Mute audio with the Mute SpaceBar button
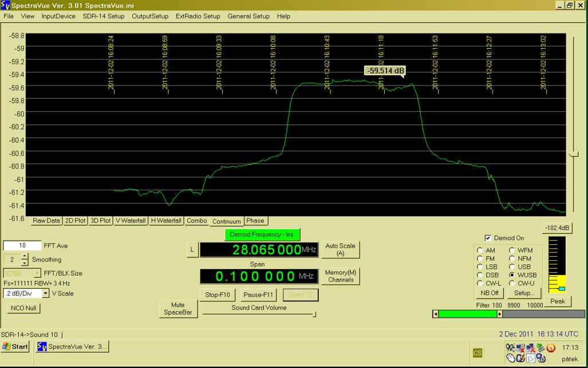 [x=178, y=308]
